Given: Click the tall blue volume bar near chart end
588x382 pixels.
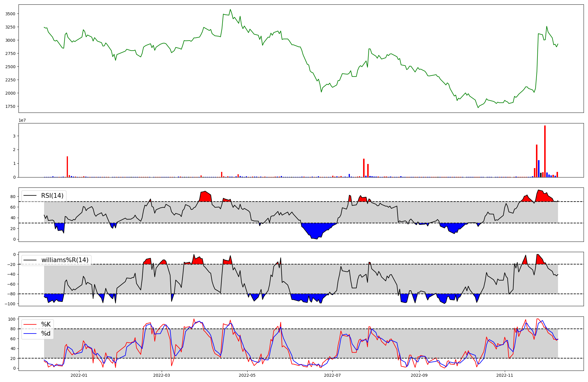Looking at the screenshot, I should tap(539, 169).
